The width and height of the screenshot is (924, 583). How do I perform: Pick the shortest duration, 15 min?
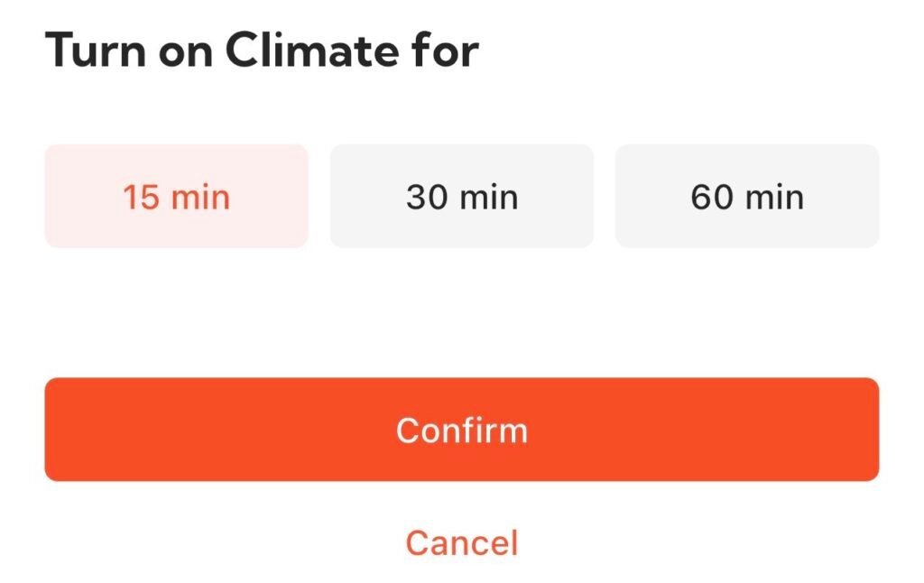point(176,196)
